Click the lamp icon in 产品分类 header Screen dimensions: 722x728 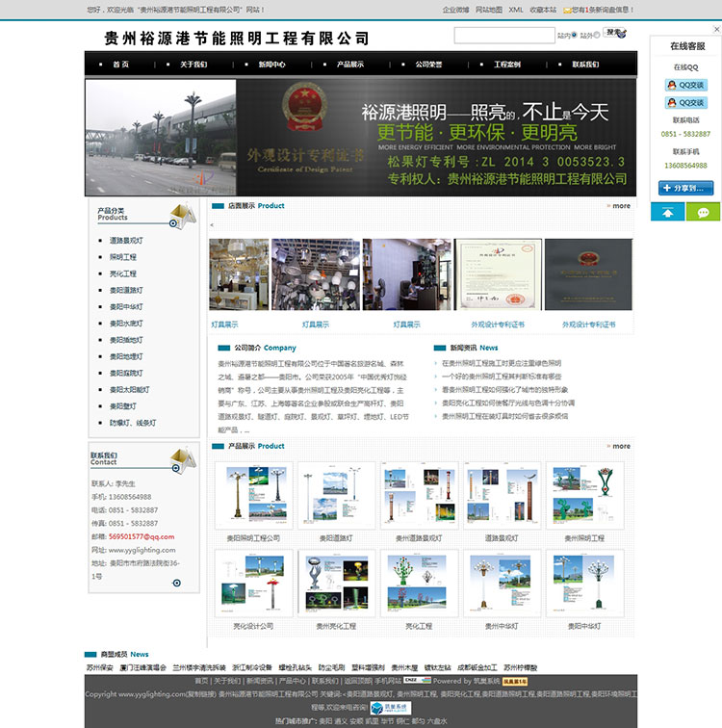click(182, 215)
